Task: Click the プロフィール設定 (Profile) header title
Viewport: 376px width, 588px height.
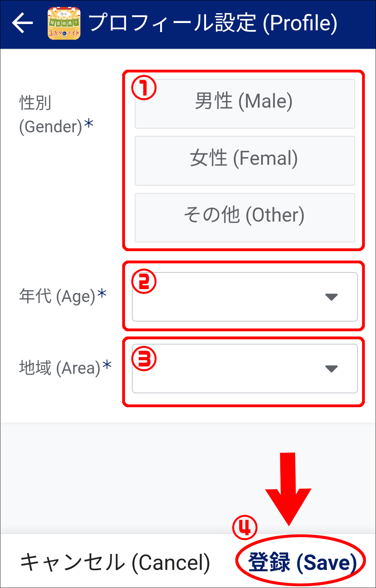Action: pyautogui.click(x=213, y=23)
